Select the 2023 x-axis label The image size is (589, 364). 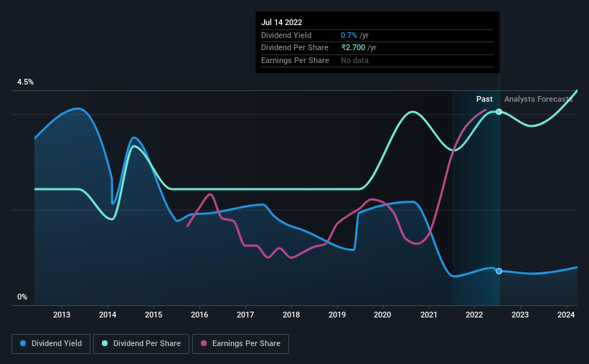click(520, 315)
